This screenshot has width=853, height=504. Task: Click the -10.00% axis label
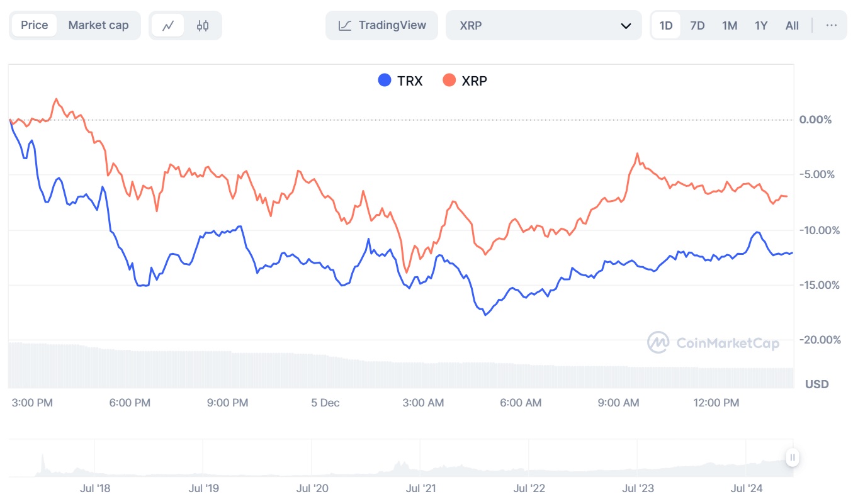[820, 230]
